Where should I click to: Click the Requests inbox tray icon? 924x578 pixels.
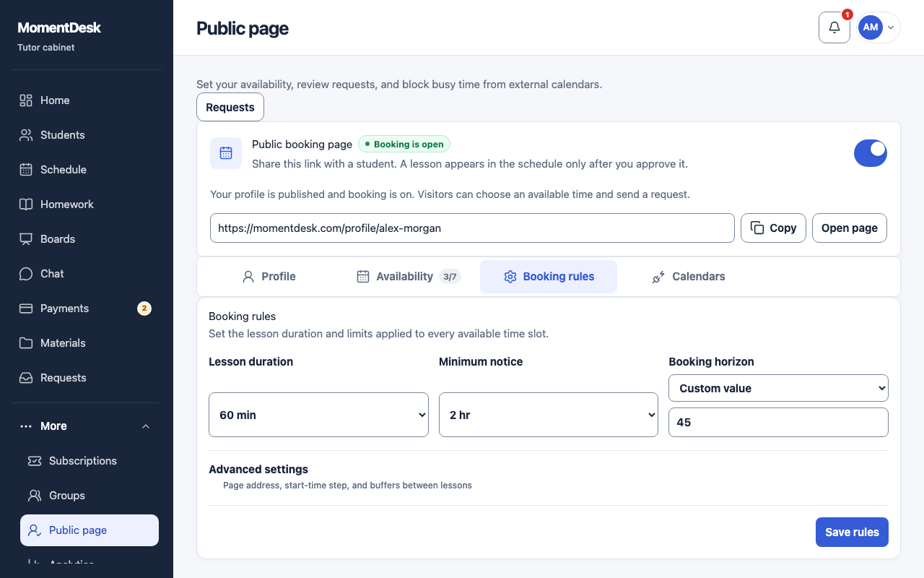[x=26, y=378]
